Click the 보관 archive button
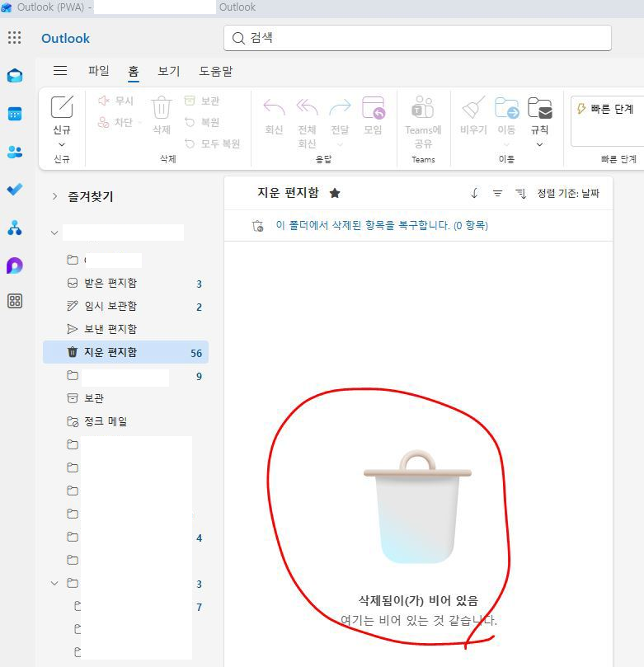 (202, 101)
